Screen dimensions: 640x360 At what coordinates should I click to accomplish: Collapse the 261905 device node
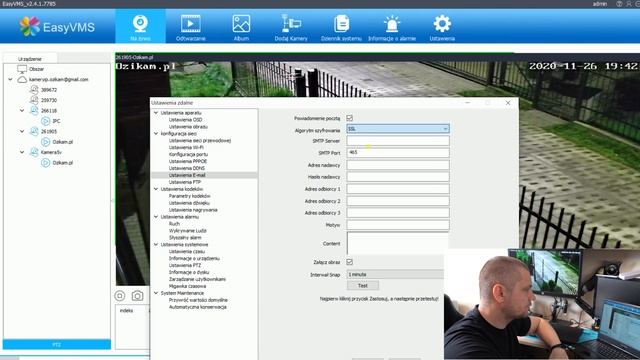22,131
